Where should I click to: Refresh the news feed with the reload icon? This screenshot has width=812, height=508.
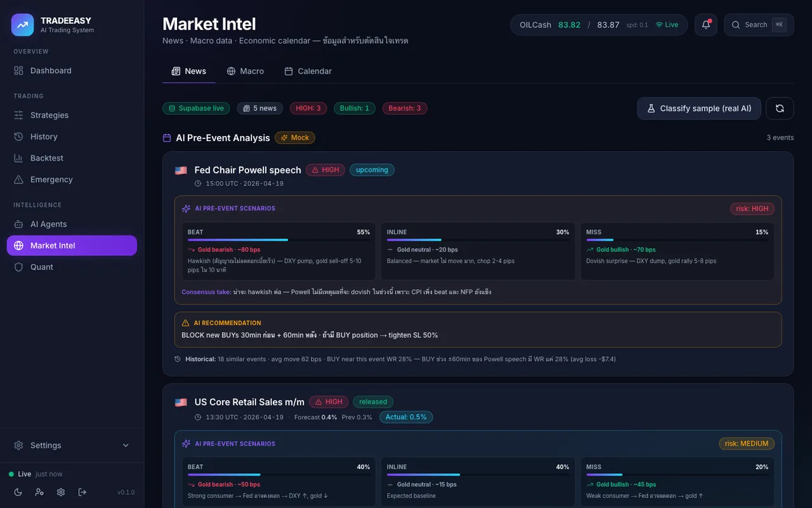(780, 109)
